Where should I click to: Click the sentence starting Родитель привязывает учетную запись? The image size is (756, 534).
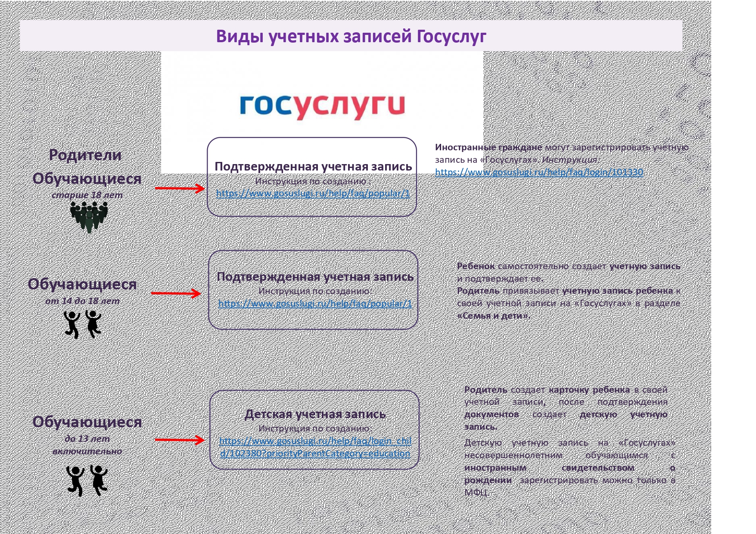pos(569,303)
